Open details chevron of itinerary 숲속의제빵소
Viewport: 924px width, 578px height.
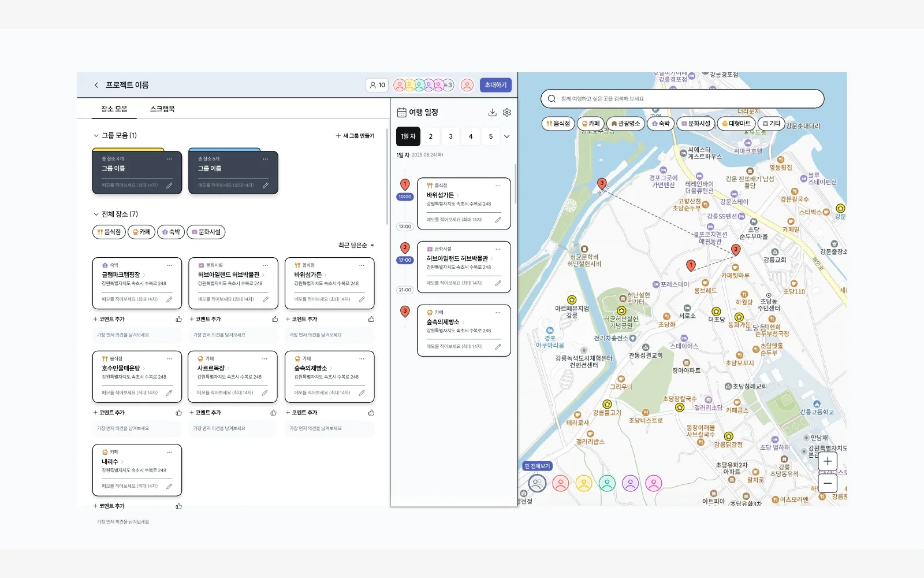[464, 322]
